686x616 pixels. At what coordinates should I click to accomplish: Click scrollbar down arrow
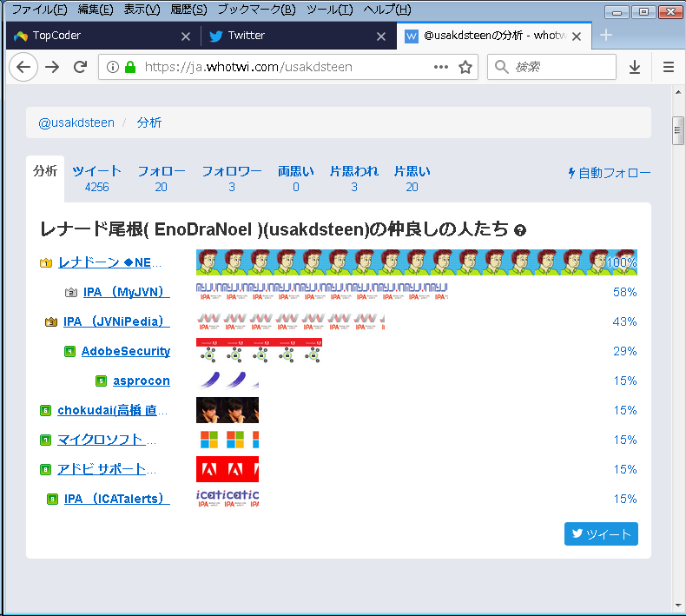(x=677, y=606)
